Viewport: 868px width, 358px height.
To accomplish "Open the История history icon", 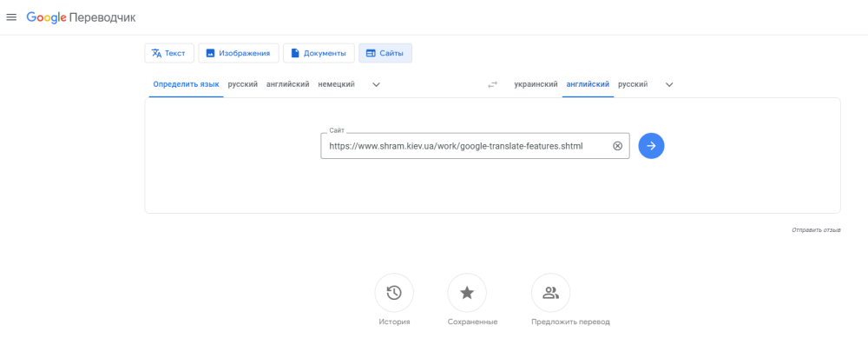I will [394, 293].
